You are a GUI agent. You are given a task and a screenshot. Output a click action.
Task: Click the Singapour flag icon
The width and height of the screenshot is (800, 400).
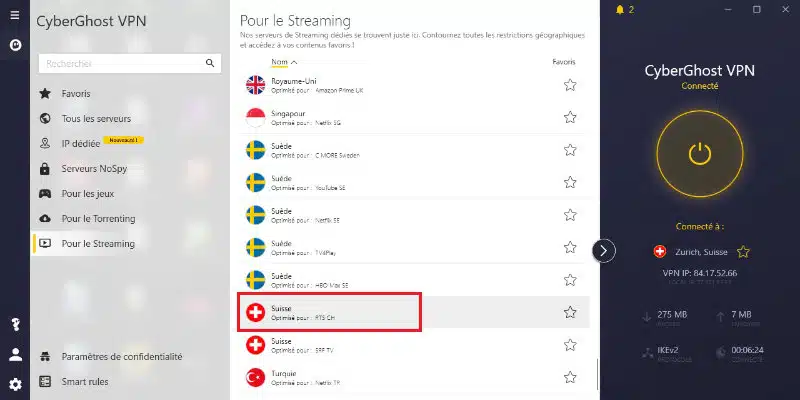click(256, 118)
